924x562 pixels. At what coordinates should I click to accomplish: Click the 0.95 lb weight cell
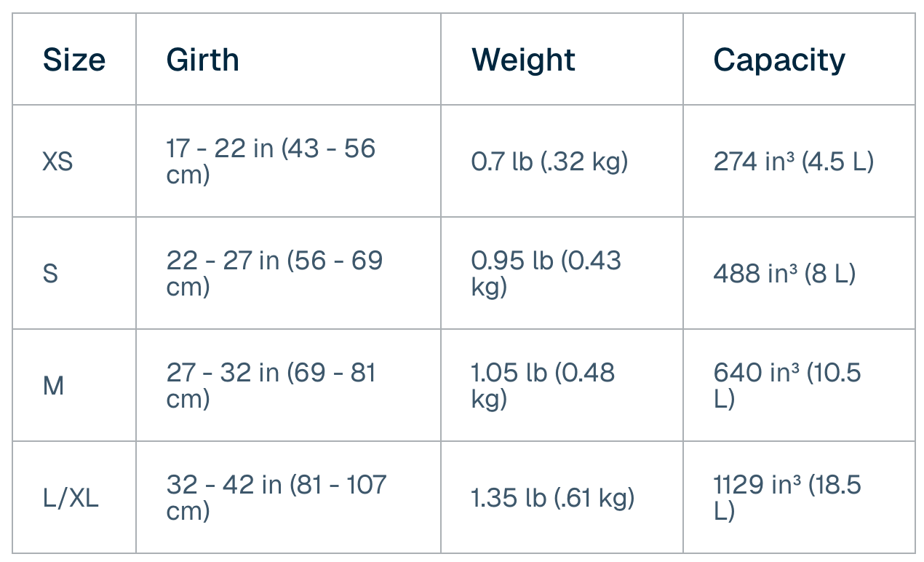(546, 274)
